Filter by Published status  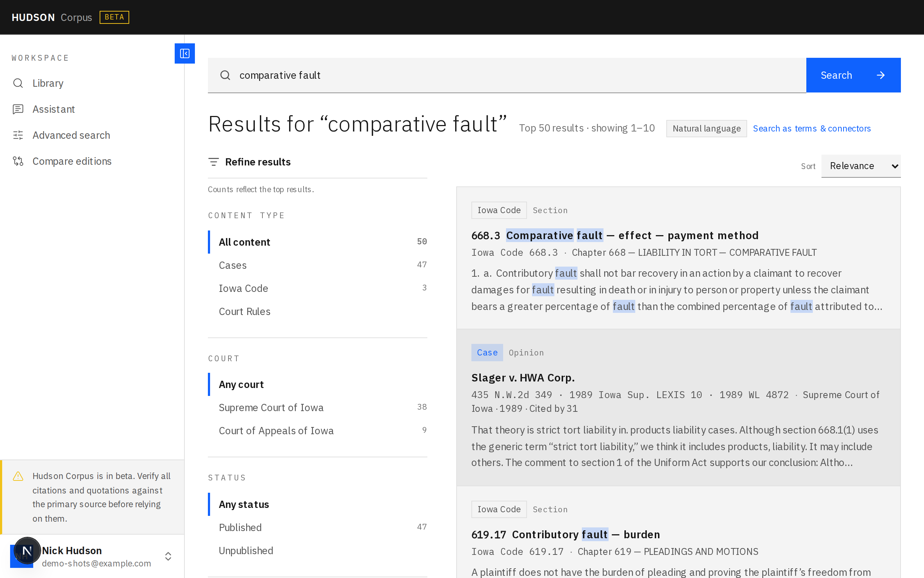tap(318, 527)
